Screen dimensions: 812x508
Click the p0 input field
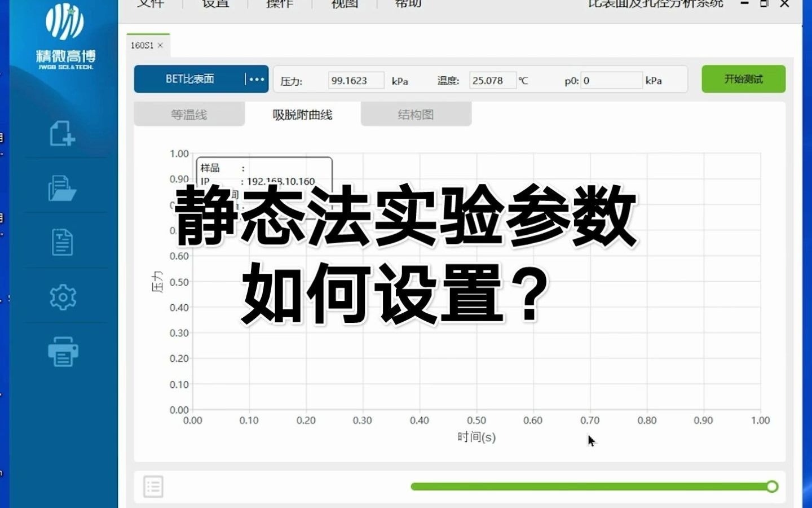click(612, 80)
